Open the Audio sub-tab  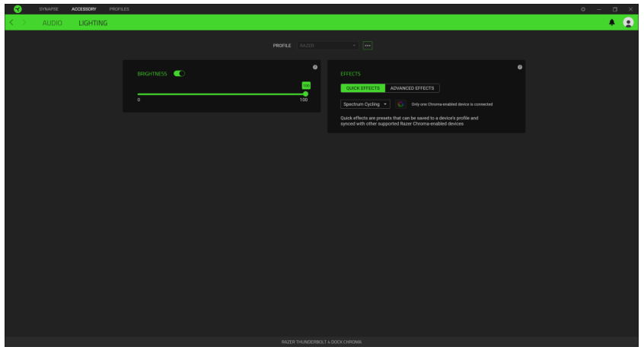click(53, 24)
